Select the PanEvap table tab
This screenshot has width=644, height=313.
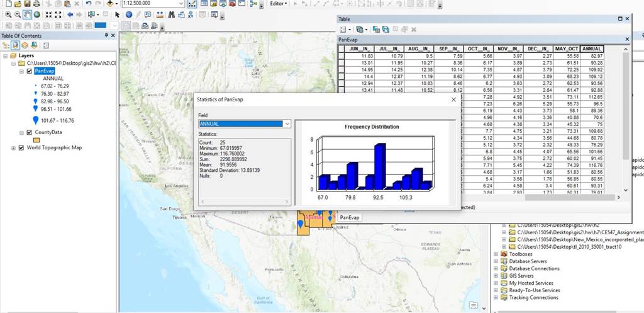(350, 217)
